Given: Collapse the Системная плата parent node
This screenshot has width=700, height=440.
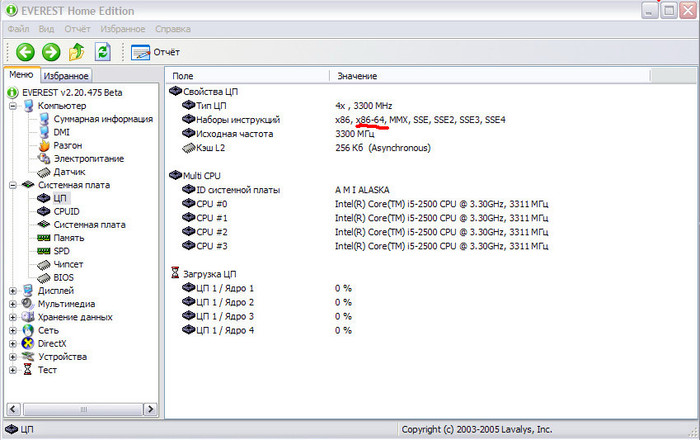Looking at the screenshot, I should click(13, 185).
